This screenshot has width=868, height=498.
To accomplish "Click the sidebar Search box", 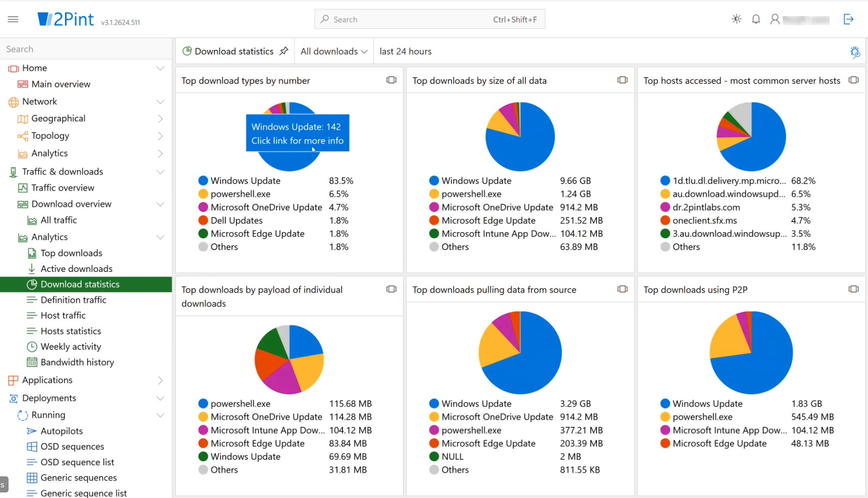I will [86, 49].
